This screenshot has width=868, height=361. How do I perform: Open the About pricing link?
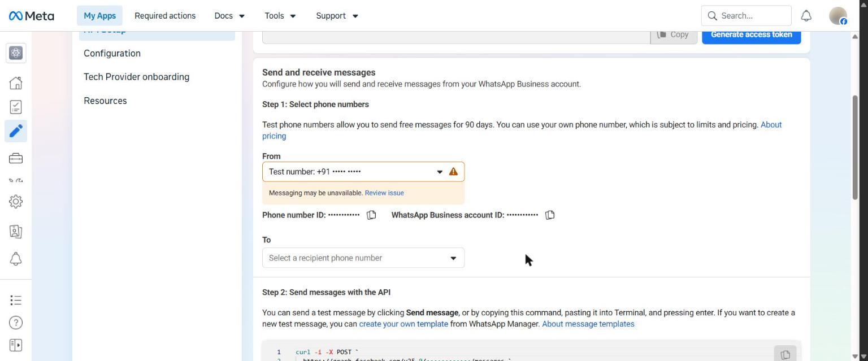[522, 131]
